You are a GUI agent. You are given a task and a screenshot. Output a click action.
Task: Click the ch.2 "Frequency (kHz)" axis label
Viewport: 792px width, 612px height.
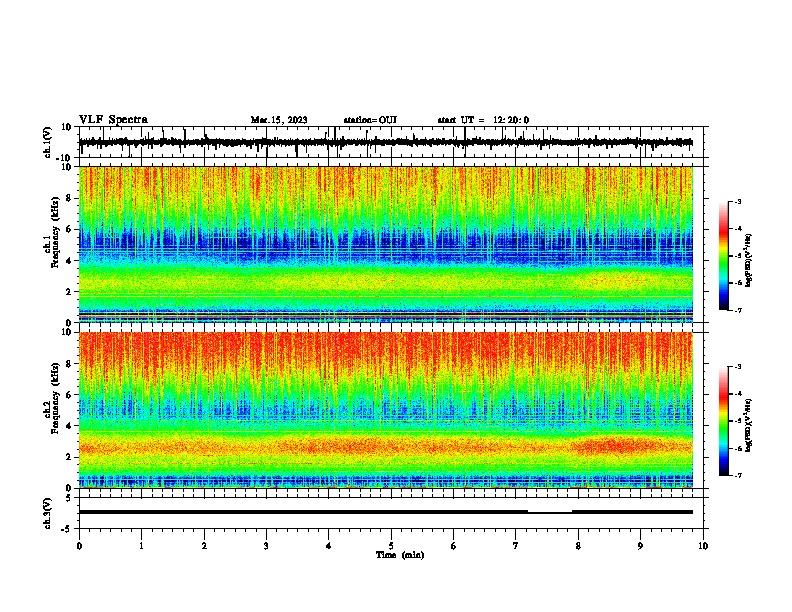[x=56, y=398]
